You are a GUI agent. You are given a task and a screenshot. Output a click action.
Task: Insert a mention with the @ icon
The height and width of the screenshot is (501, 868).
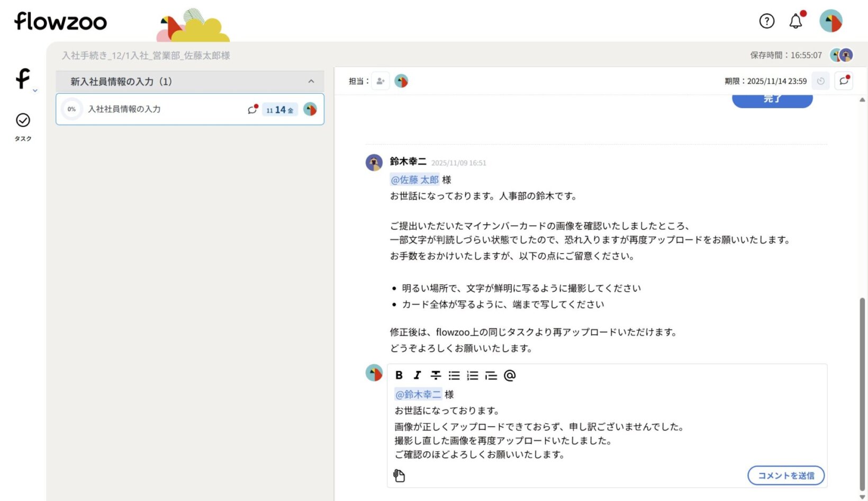tap(509, 375)
